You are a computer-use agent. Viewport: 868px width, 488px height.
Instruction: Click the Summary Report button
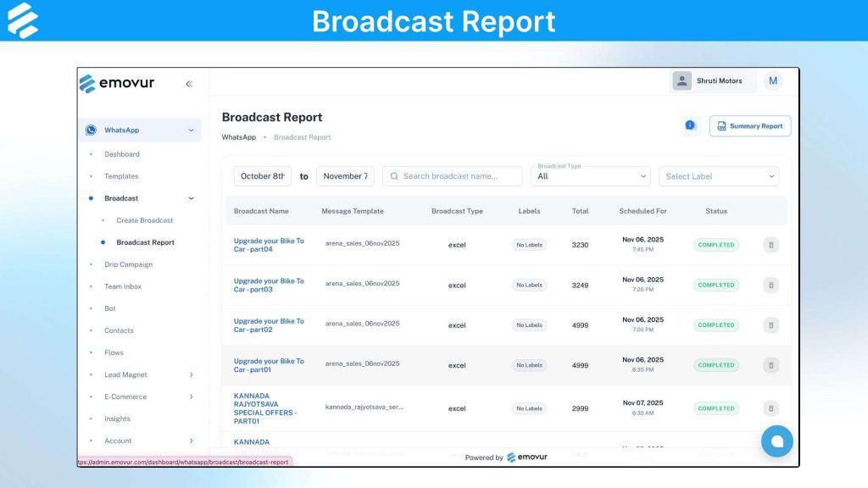point(749,125)
